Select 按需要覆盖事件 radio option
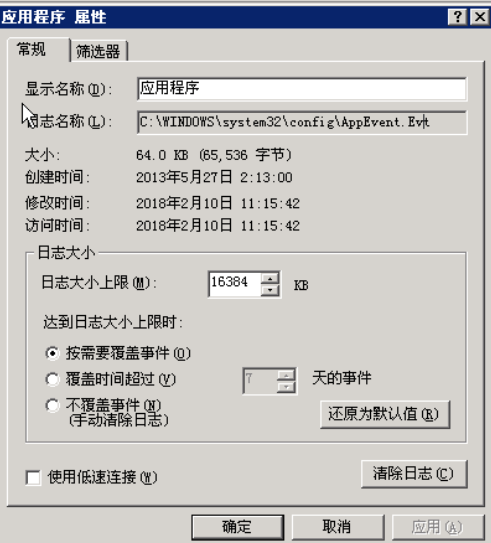 click(52, 353)
